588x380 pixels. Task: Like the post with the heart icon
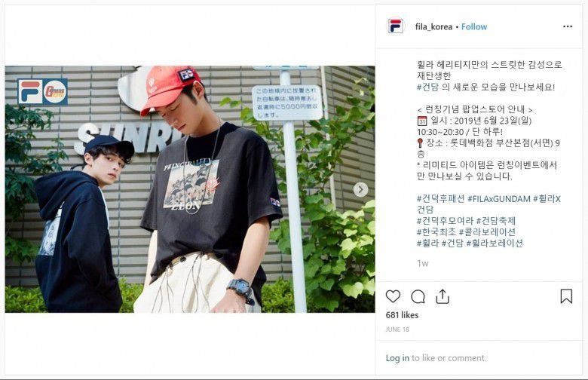pos(393,297)
